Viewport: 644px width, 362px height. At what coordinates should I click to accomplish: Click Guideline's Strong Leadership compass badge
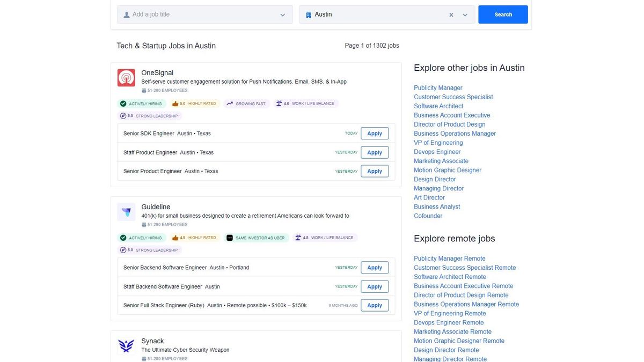tap(150, 250)
